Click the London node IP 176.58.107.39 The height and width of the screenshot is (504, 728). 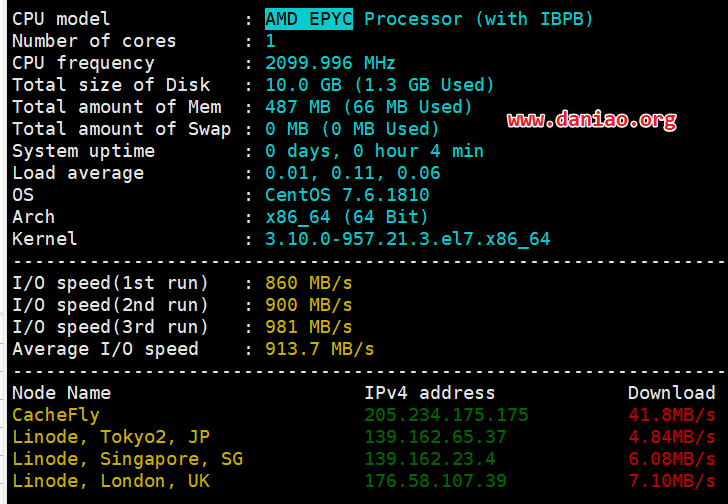(435, 481)
